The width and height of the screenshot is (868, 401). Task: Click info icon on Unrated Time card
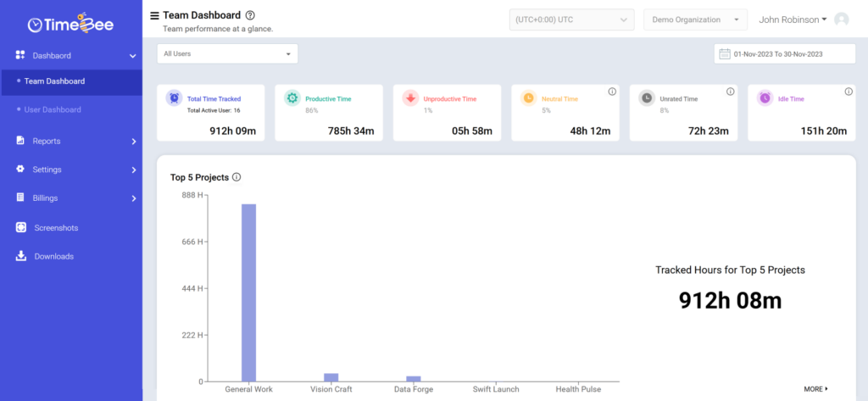[x=730, y=92]
